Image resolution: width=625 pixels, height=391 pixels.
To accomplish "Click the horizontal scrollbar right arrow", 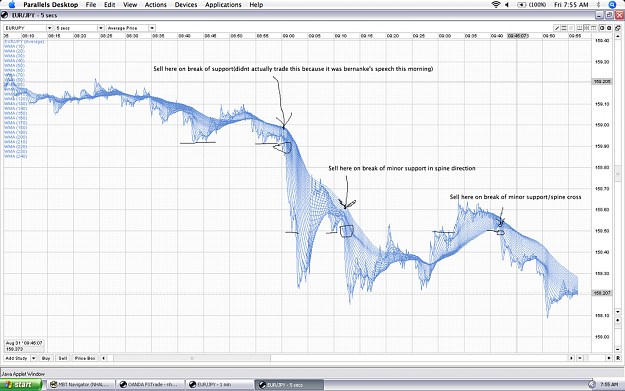I will pyautogui.click(x=571, y=358).
